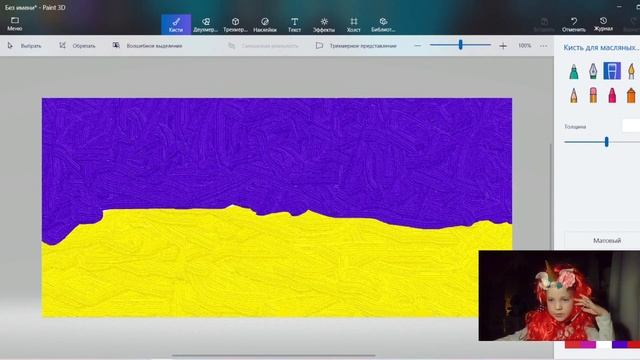Toggle Трехмерное представление 3D view
Image resolution: width=640 pixels, height=360 pixels.
[356, 46]
